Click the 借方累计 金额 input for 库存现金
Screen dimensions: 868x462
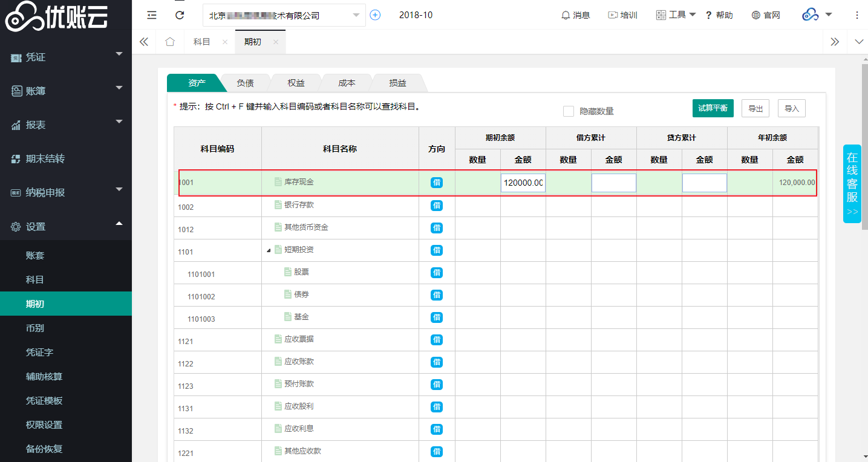[614, 183]
